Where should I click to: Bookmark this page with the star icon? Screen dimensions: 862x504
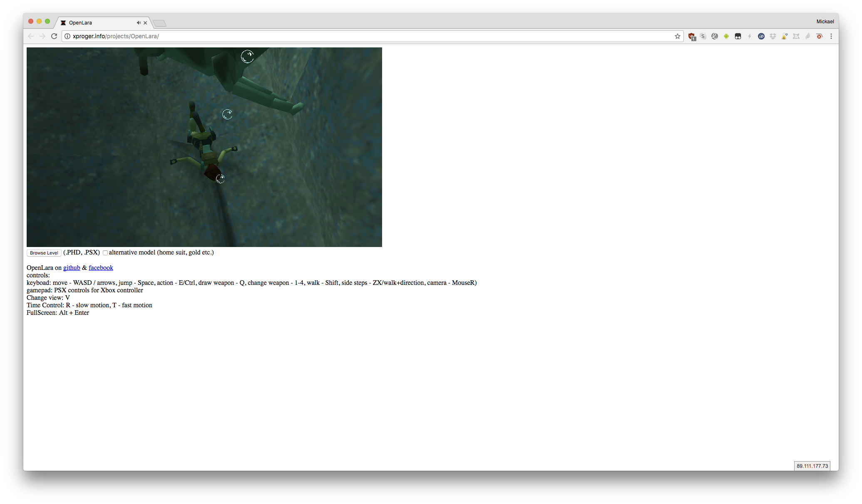[x=678, y=36]
